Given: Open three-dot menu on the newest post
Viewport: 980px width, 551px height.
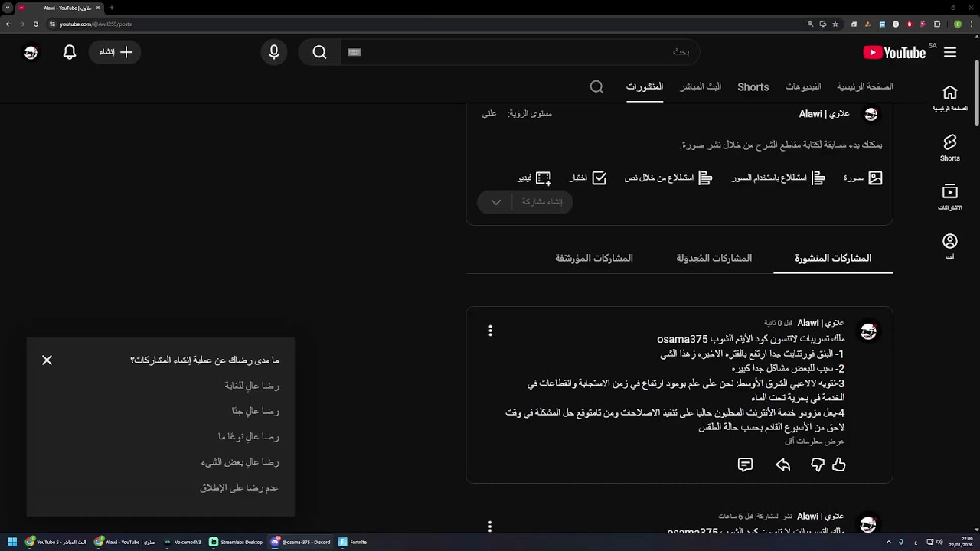Looking at the screenshot, I should (490, 331).
